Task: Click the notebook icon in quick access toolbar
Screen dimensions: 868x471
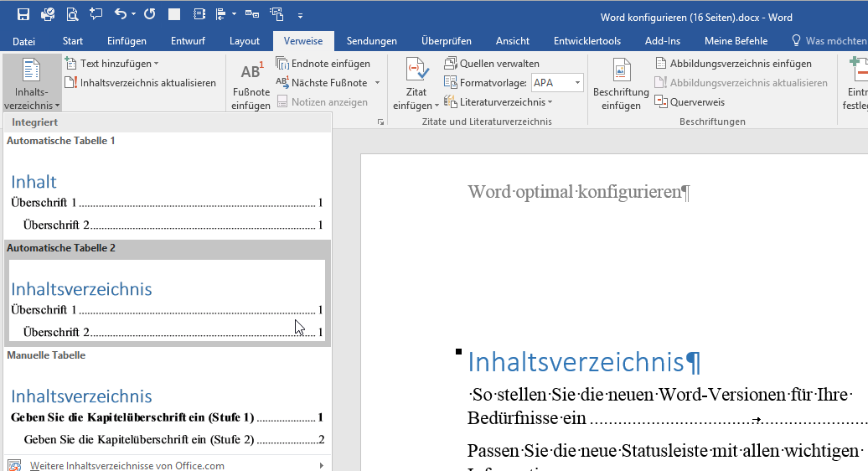Action: coord(199,14)
